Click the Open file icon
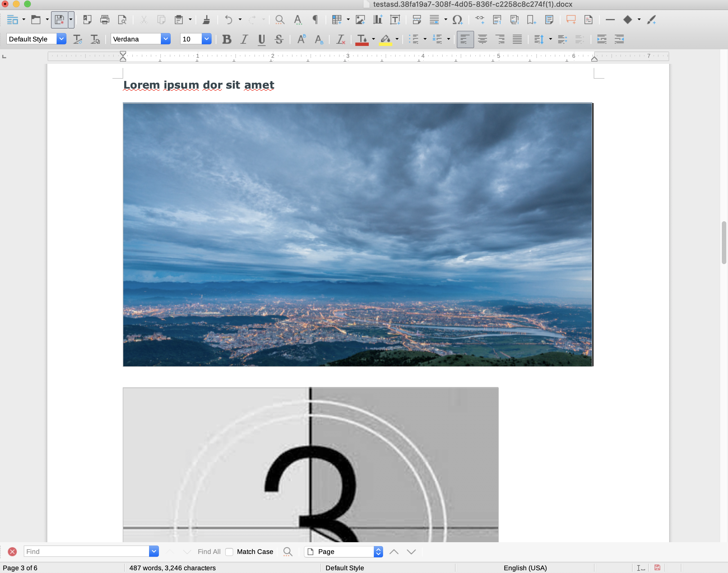The width and height of the screenshot is (728, 573). [36, 20]
